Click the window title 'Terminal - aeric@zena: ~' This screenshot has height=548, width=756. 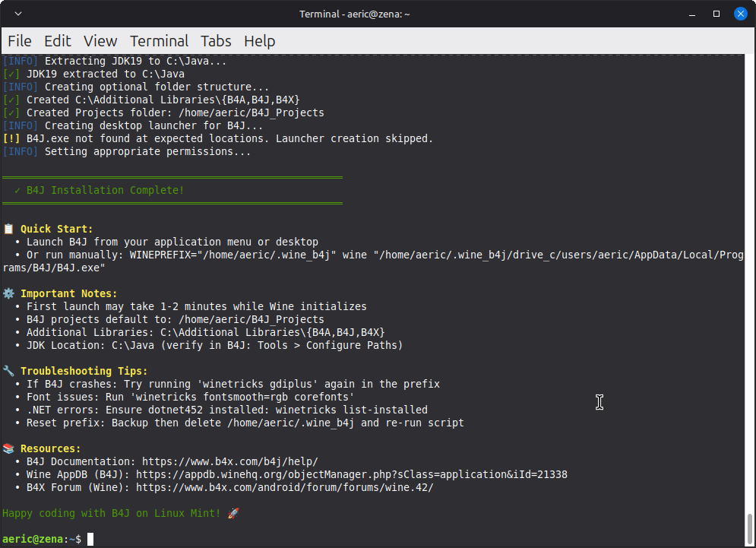click(354, 14)
